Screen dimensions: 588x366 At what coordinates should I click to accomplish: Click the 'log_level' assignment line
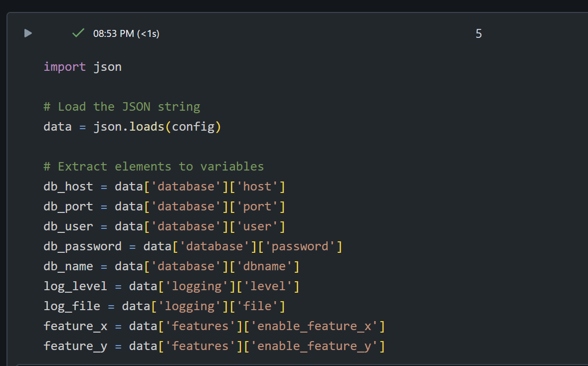tap(172, 286)
